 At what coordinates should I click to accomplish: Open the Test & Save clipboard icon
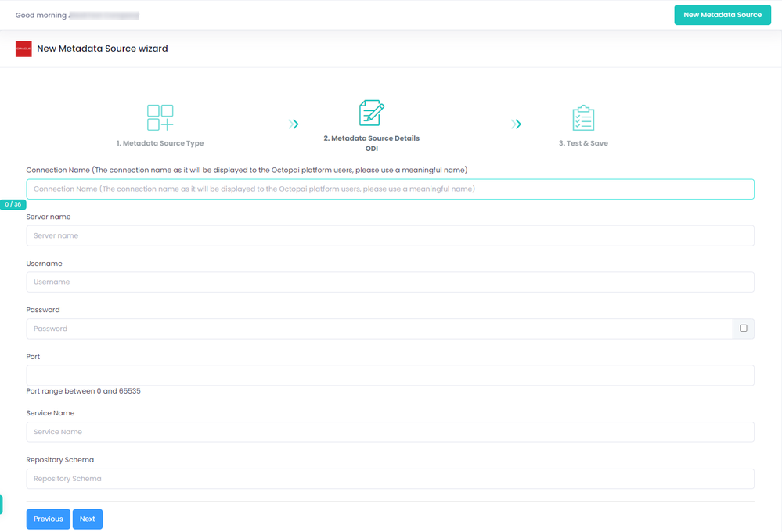click(583, 117)
